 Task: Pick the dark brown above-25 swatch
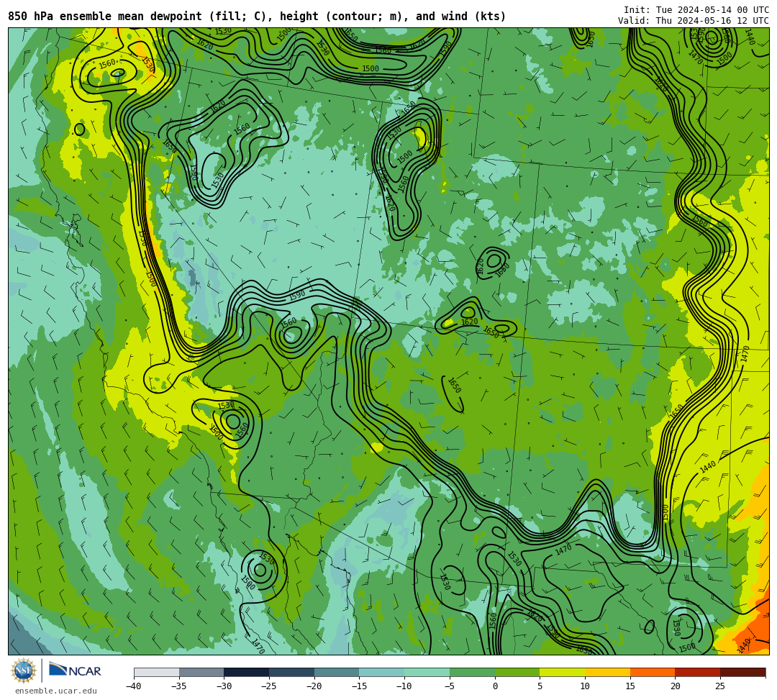point(742,672)
